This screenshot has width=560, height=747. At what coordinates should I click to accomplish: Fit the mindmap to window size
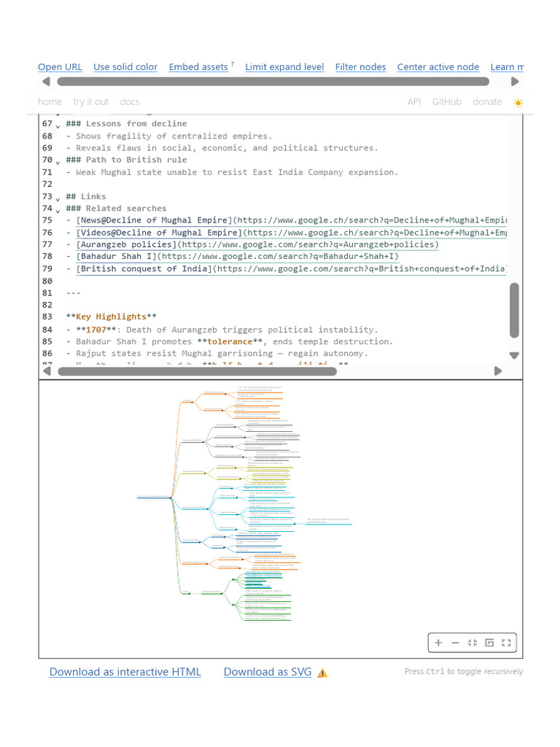[x=472, y=643]
